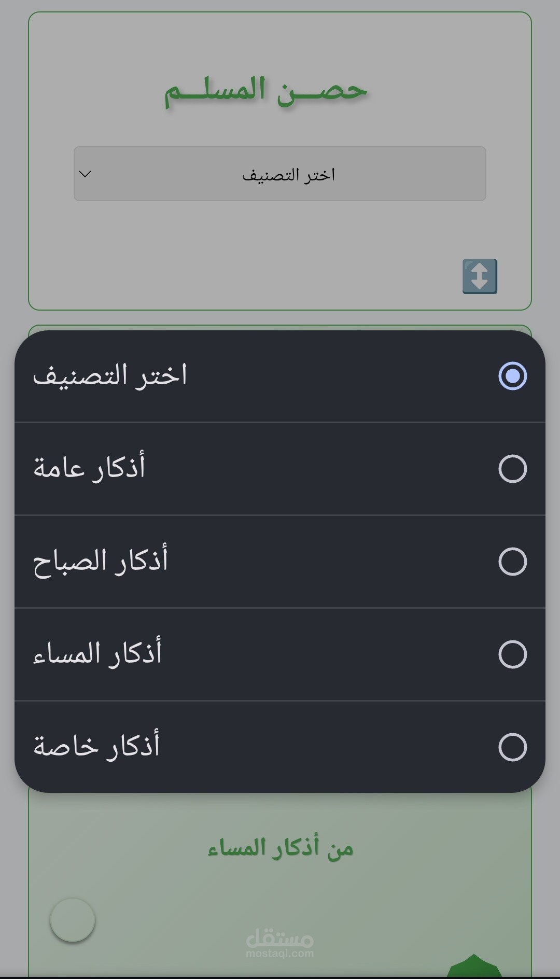
Task: Choose the أذكار خاصة option label
Action: [x=96, y=747]
